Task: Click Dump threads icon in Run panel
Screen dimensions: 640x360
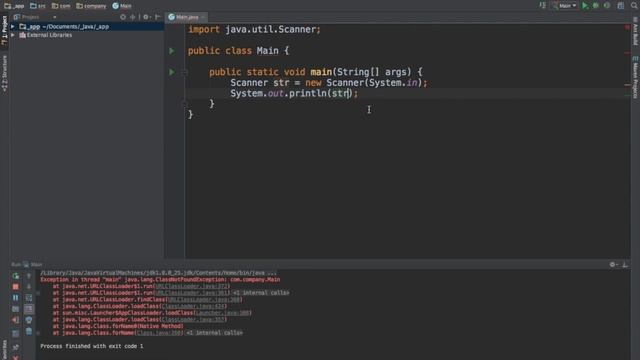Action: [16, 309]
